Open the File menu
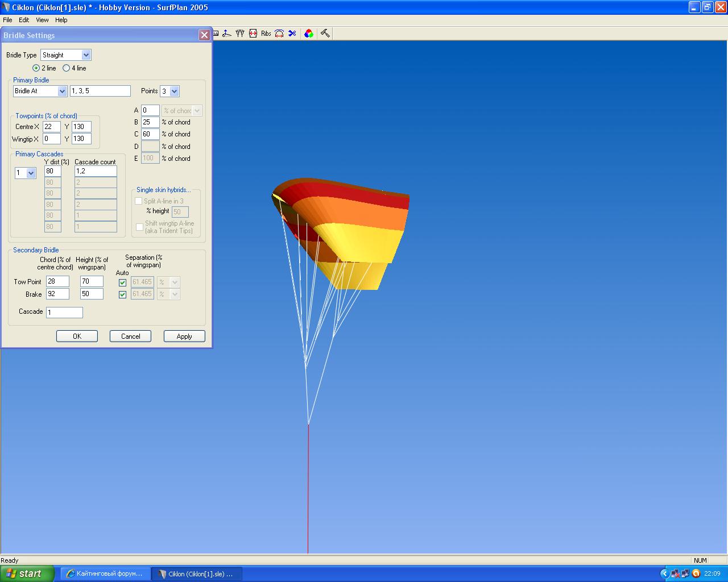 pos(7,20)
